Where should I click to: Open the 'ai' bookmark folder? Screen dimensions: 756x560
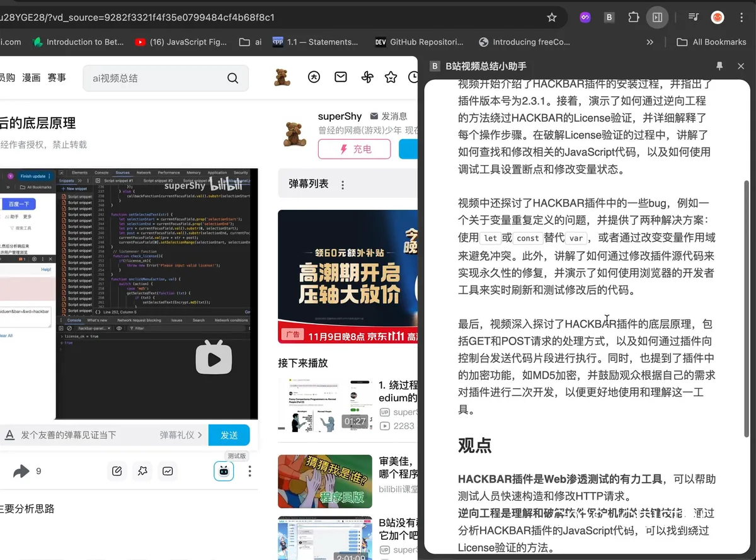pyautogui.click(x=251, y=42)
